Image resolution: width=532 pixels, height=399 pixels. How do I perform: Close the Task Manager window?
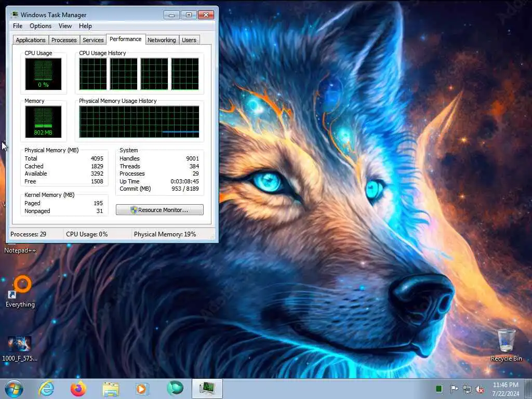206,15
